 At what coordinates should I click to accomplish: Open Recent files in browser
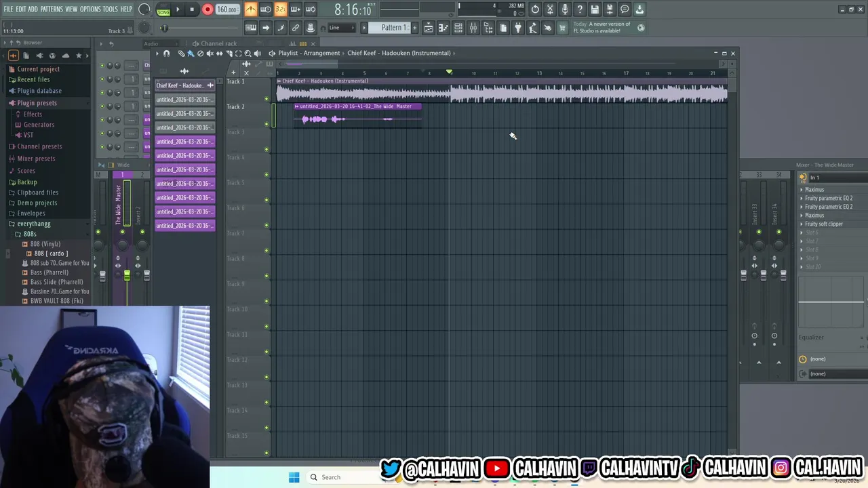click(x=33, y=79)
